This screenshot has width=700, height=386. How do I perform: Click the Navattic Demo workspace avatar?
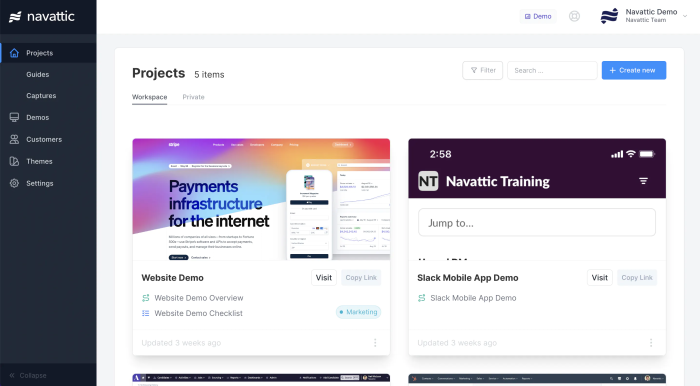609,16
